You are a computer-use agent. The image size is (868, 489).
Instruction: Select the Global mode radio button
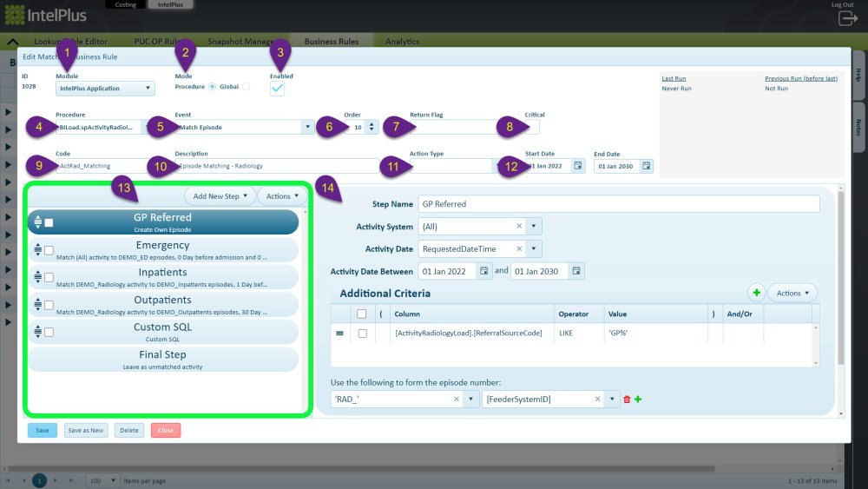click(x=246, y=86)
